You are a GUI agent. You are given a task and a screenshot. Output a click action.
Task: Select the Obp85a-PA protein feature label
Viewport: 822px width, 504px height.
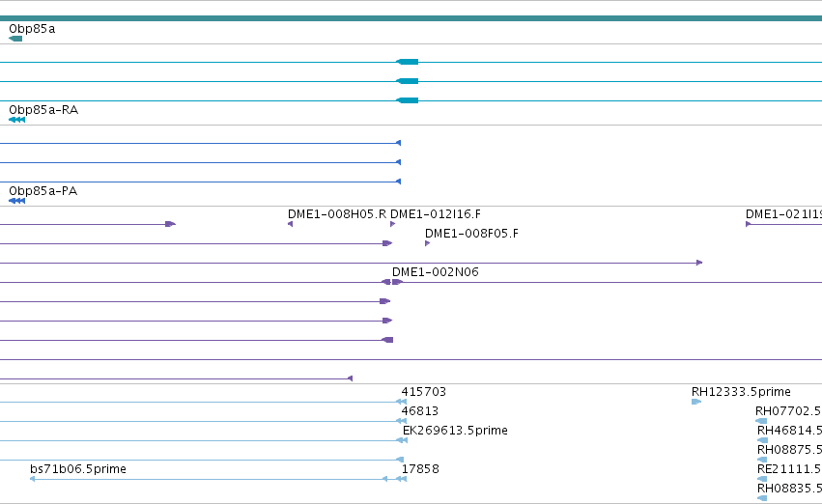[x=43, y=191]
